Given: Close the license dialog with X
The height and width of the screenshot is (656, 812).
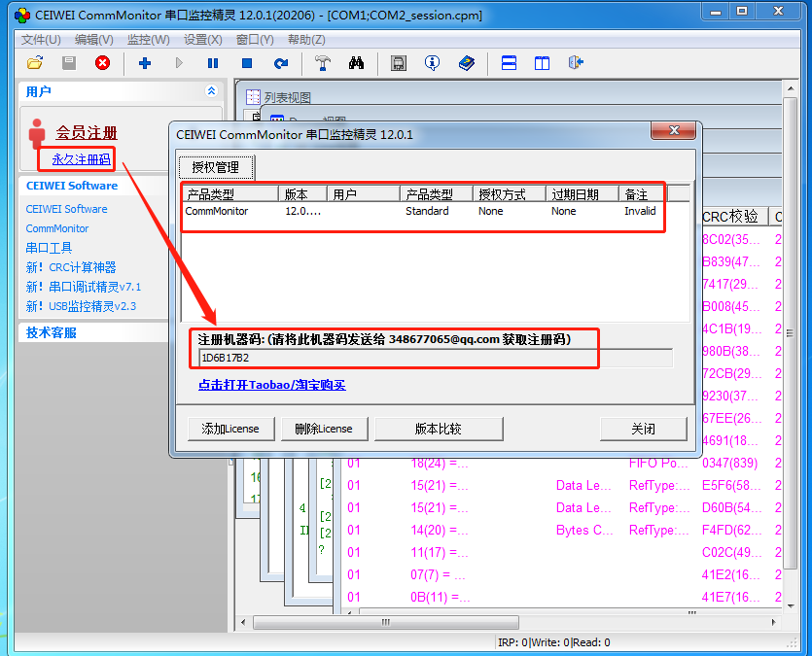Looking at the screenshot, I should tap(674, 130).
